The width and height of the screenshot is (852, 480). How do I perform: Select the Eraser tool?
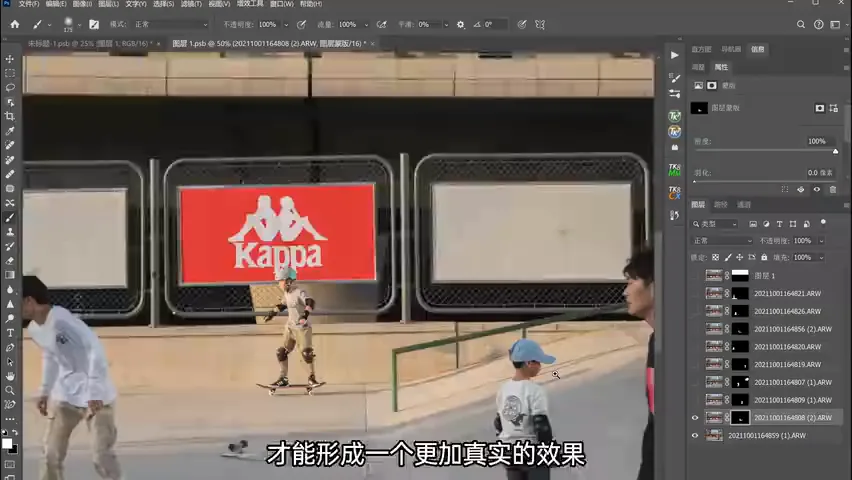[10, 261]
